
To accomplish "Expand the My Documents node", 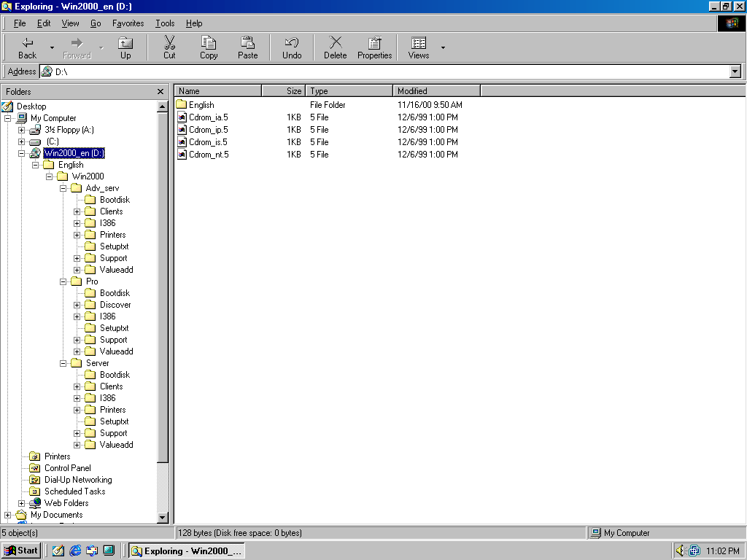I will 7,515.
